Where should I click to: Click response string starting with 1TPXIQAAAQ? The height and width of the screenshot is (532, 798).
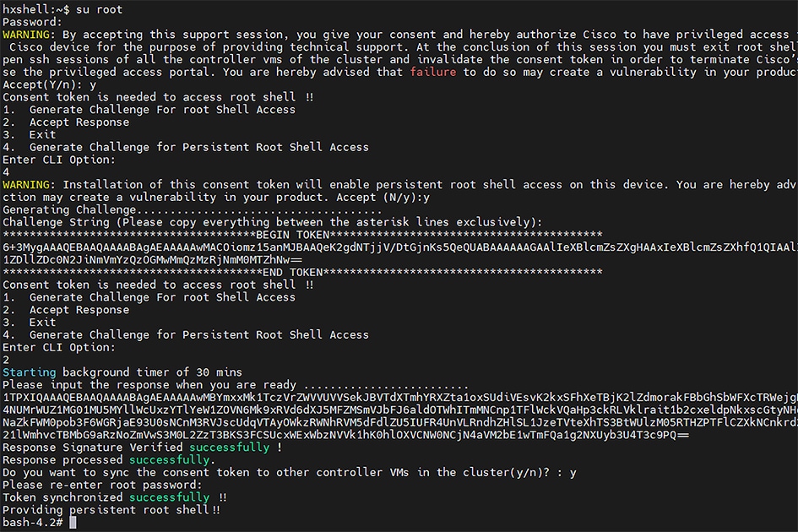(400, 398)
